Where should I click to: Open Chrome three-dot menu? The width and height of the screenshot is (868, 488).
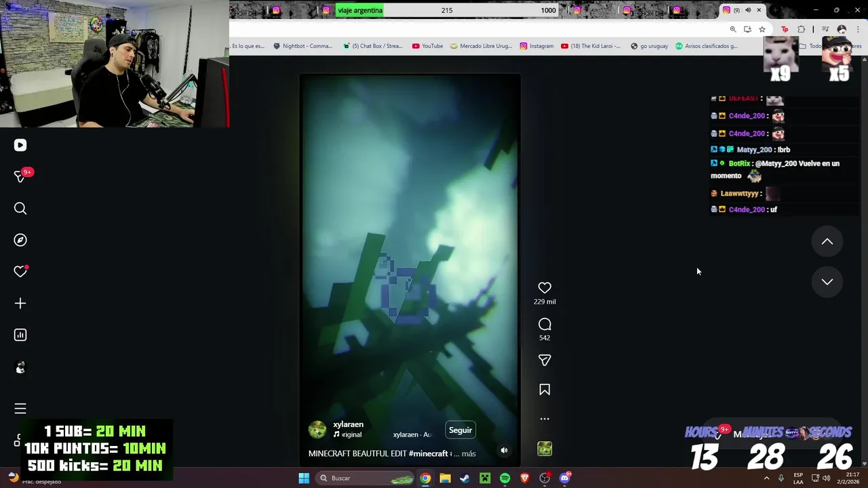(858, 29)
